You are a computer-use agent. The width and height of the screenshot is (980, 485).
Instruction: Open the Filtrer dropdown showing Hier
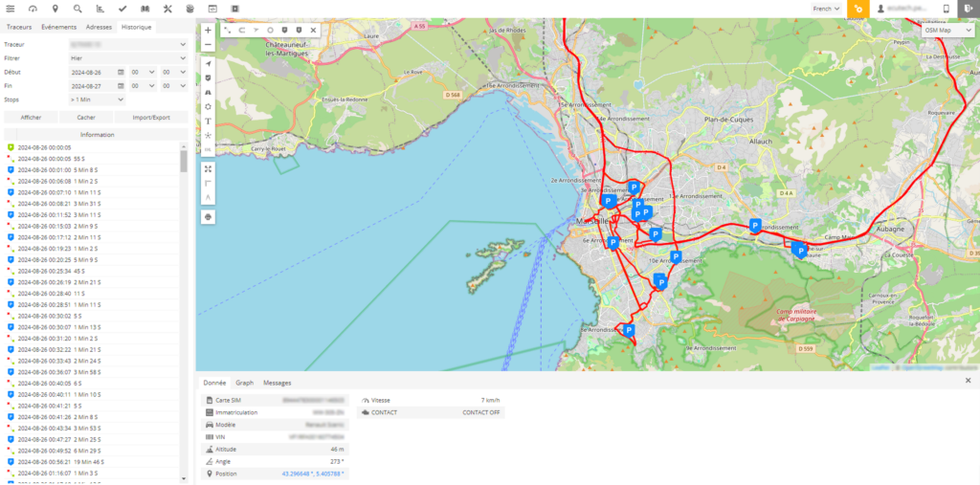[127, 58]
